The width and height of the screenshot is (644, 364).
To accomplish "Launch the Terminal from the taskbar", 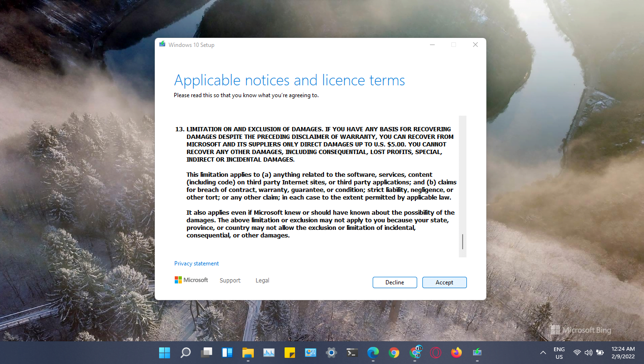I will (x=352, y=353).
